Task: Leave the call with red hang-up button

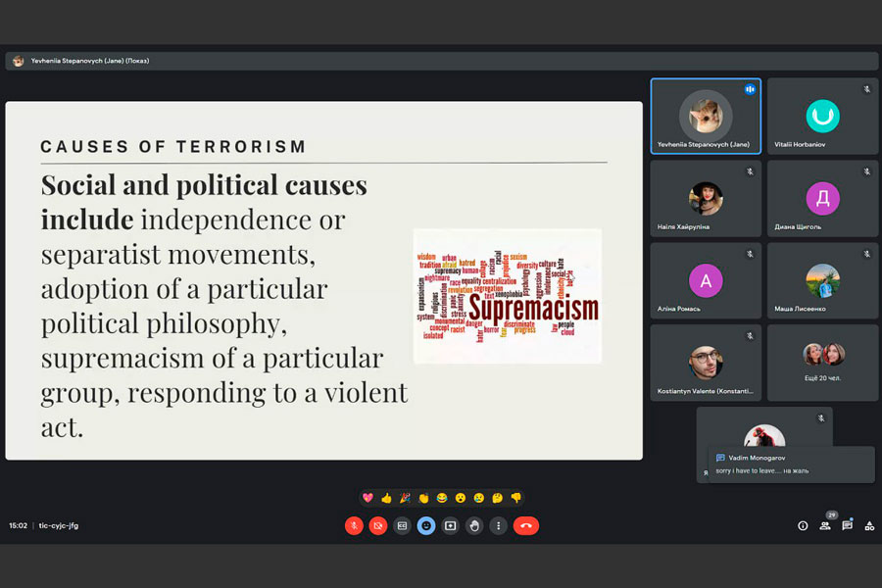Action: point(526,525)
